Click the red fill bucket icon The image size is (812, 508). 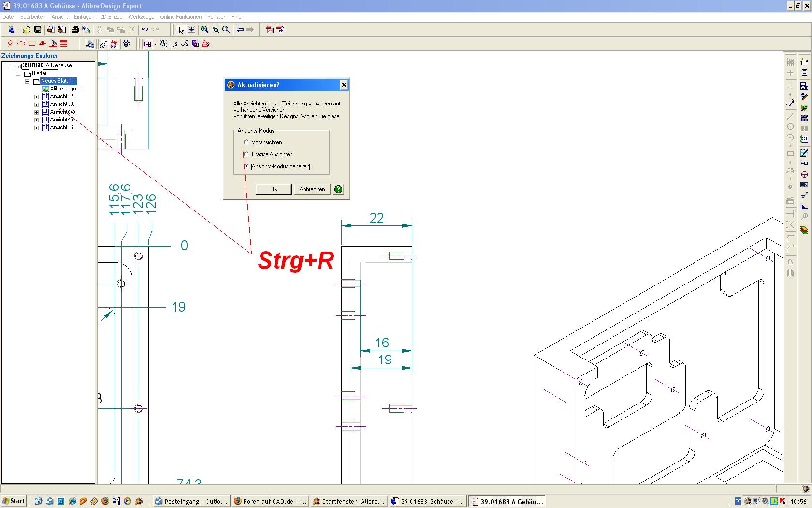[53, 44]
